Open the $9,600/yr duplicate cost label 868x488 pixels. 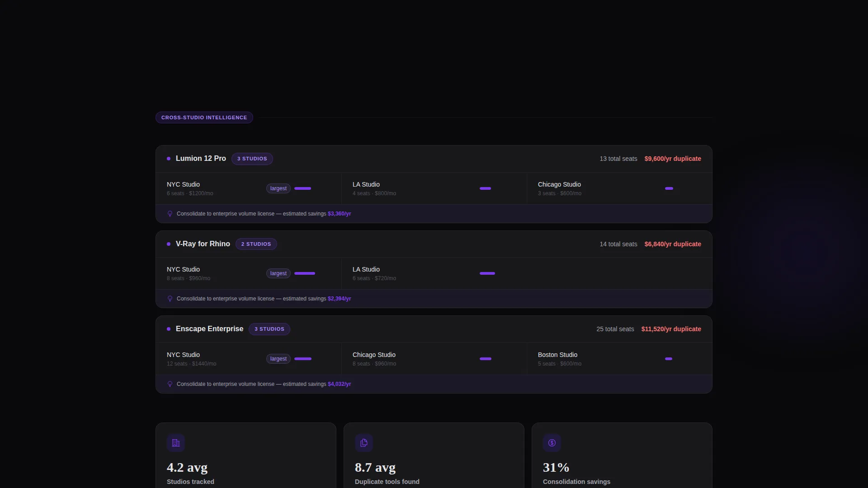coord(673,159)
